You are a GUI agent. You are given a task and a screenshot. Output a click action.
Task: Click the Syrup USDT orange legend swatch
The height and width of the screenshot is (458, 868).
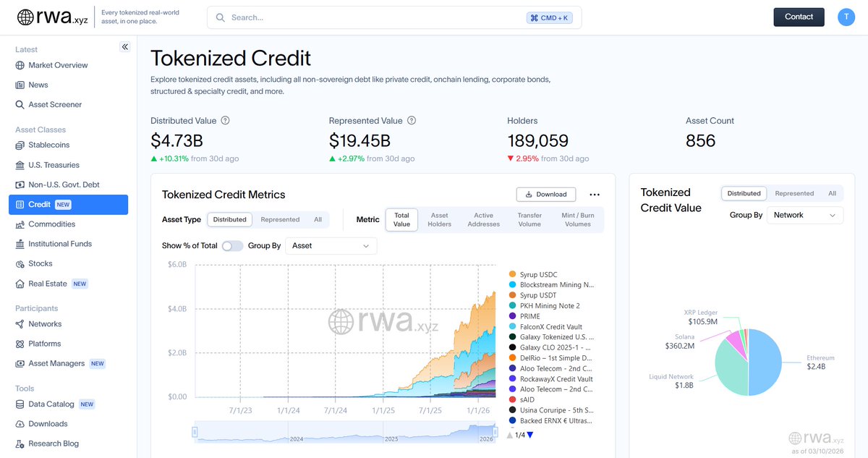[512, 295]
